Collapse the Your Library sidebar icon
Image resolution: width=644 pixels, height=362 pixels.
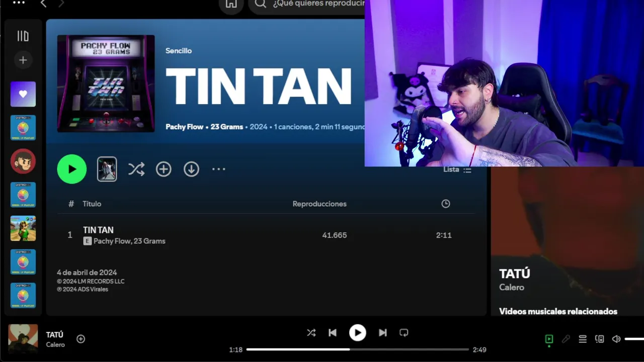click(x=23, y=36)
